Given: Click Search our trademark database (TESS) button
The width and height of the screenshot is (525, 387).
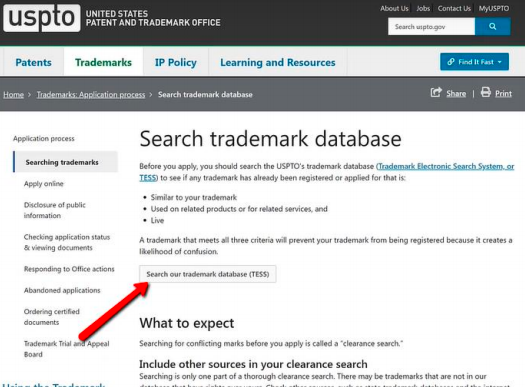Looking at the screenshot, I should pos(208,274).
